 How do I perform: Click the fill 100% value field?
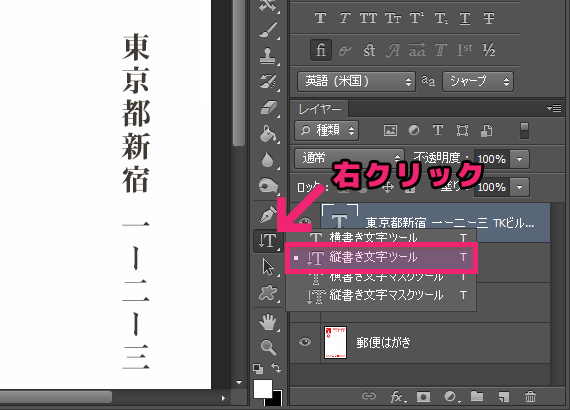click(x=491, y=187)
